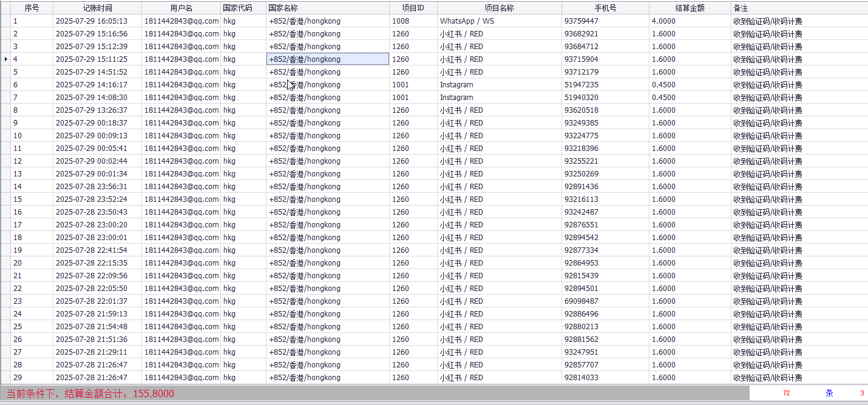Screen dimensions: 868x405
Task: Select project ID cell 1008
Action: (x=413, y=21)
